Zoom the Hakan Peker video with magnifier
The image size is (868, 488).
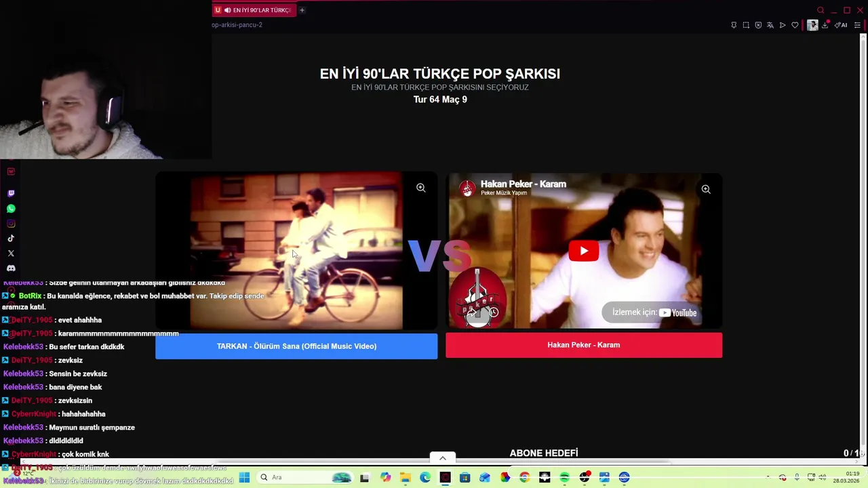pos(706,189)
